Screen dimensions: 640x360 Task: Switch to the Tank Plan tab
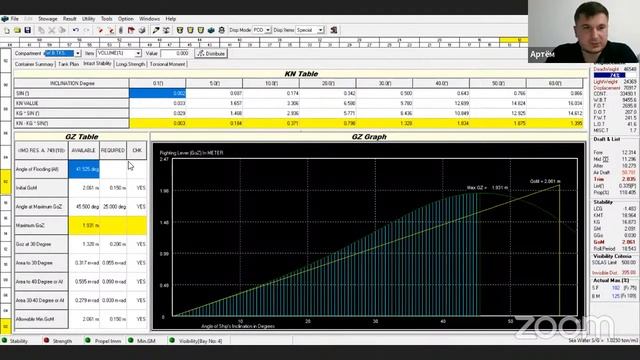(x=68, y=64)
